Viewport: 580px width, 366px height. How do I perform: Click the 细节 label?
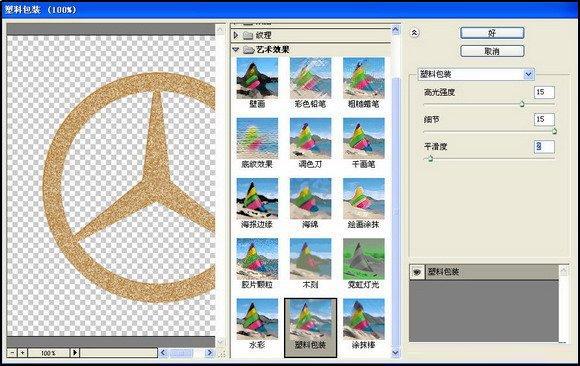432,119
